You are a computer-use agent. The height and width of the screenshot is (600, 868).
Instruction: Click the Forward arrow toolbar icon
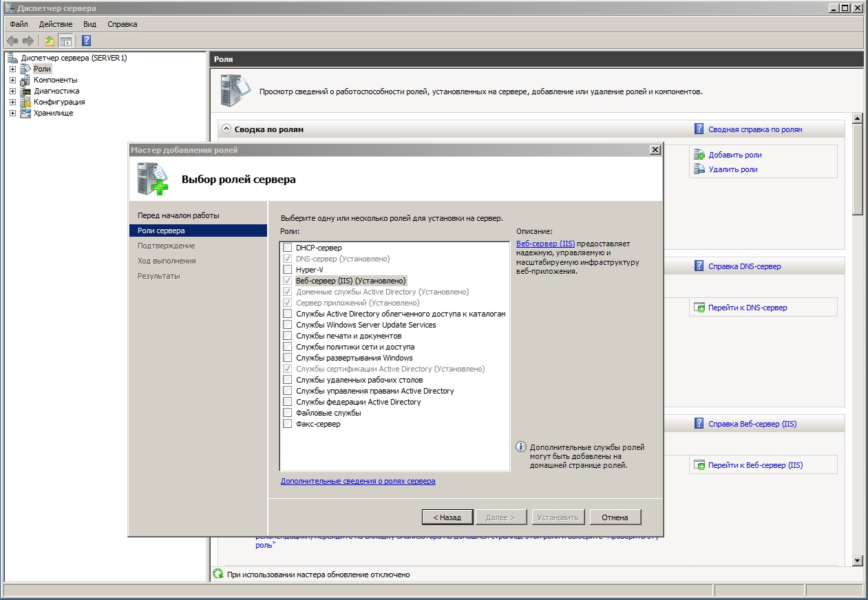point(28,41)
